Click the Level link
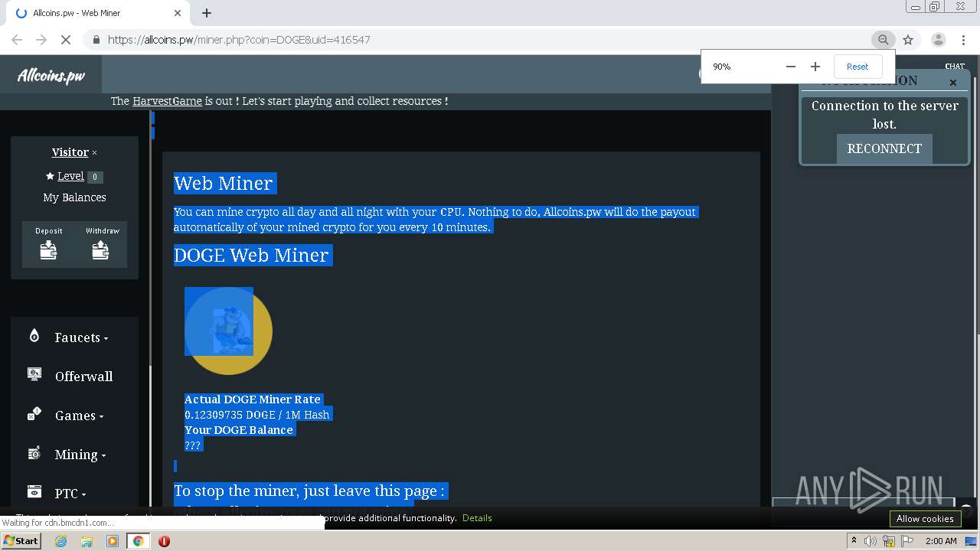This screenshot has height=551, width=980. click(x=70, y=176)
